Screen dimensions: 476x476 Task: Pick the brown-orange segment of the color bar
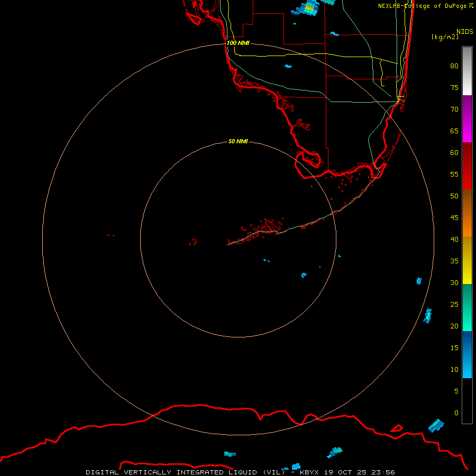pos(467,213)
